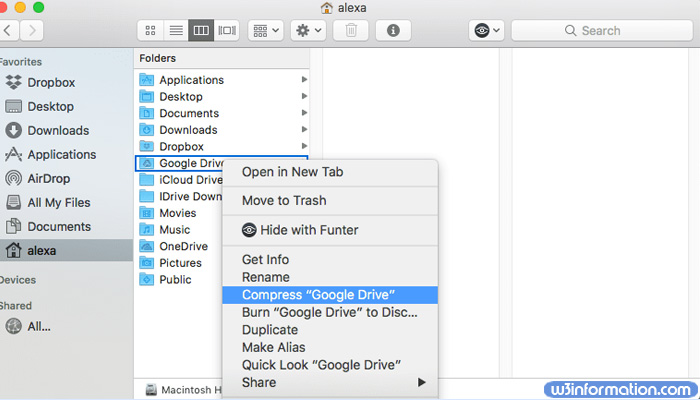Choose Rename from context menu

330,277
